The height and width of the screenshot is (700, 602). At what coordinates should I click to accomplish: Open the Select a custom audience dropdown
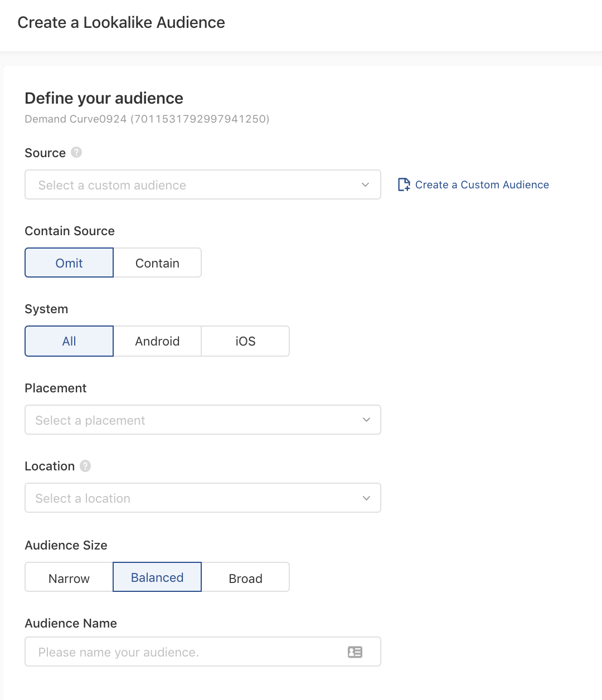(x=190, y=185)
